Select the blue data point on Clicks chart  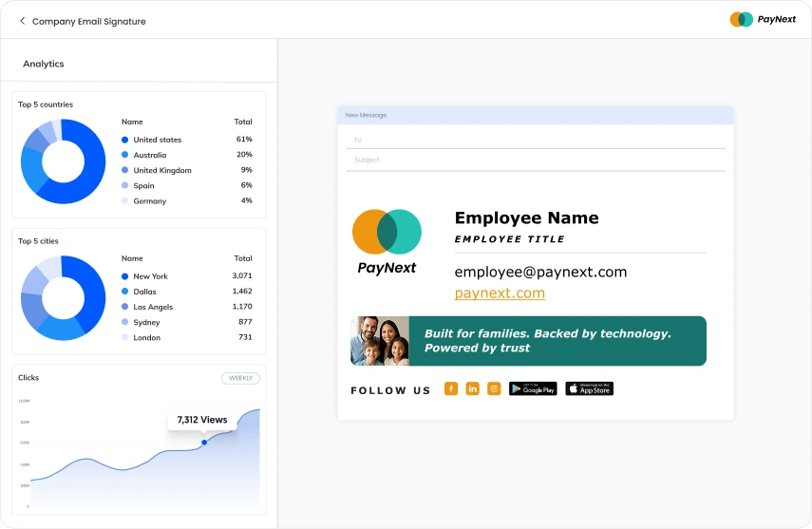click(204, 442)
